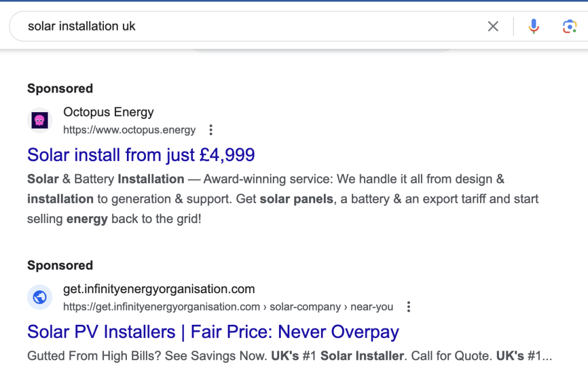Clear the search query with the X icon
This screenshot has width=588, height=380.
[x=493, y=26]
